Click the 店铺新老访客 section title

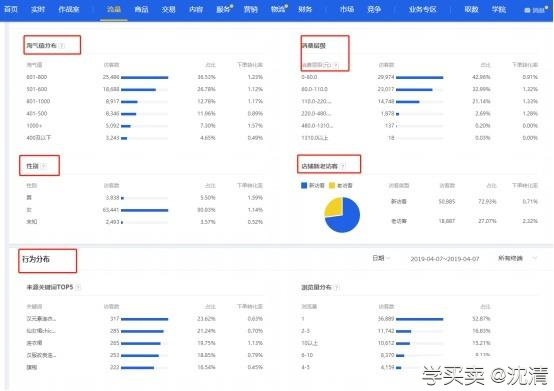pyautogui.click(x=319, y=166)
